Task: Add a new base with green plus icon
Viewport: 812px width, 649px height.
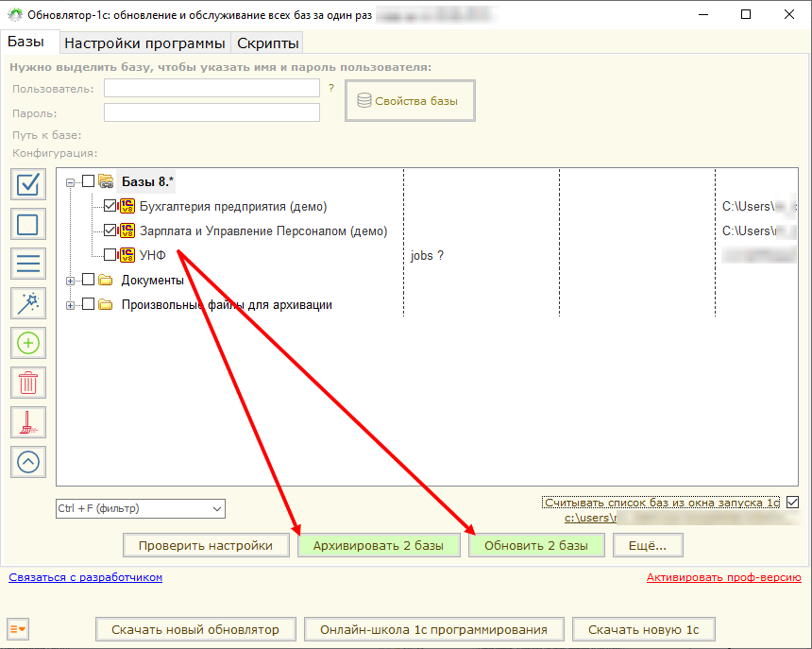Action: [x=28, y=343]
